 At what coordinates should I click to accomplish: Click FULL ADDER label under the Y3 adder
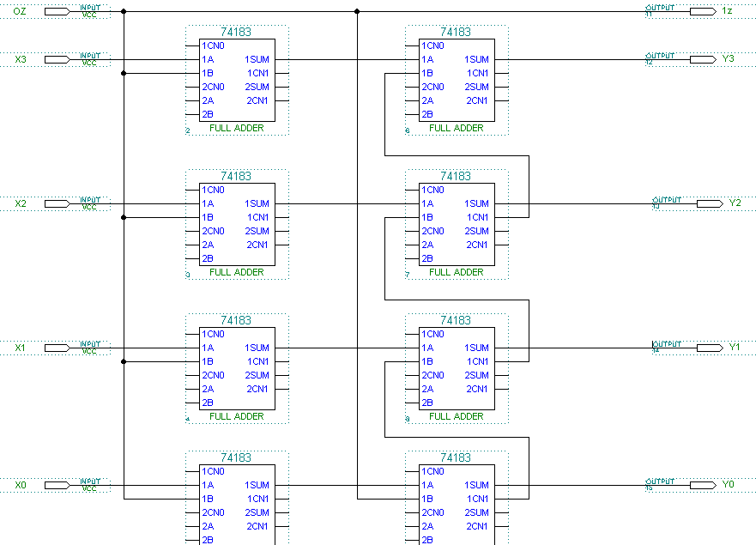457,128
